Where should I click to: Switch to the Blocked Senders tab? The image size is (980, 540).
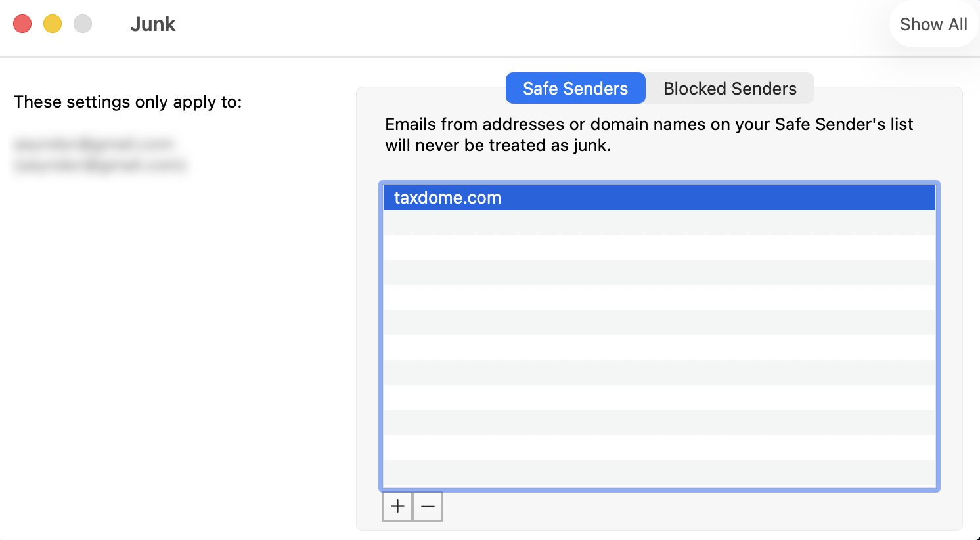[x=730, y=89]
